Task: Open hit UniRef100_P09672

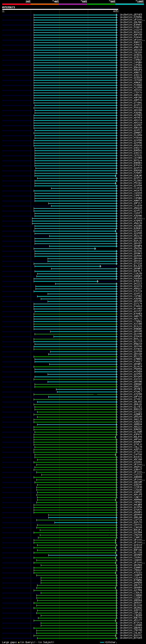Action: (131, 27)
